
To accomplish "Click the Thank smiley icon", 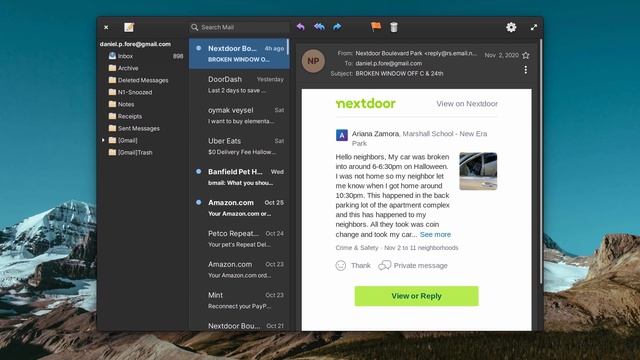I will [341, 266].
